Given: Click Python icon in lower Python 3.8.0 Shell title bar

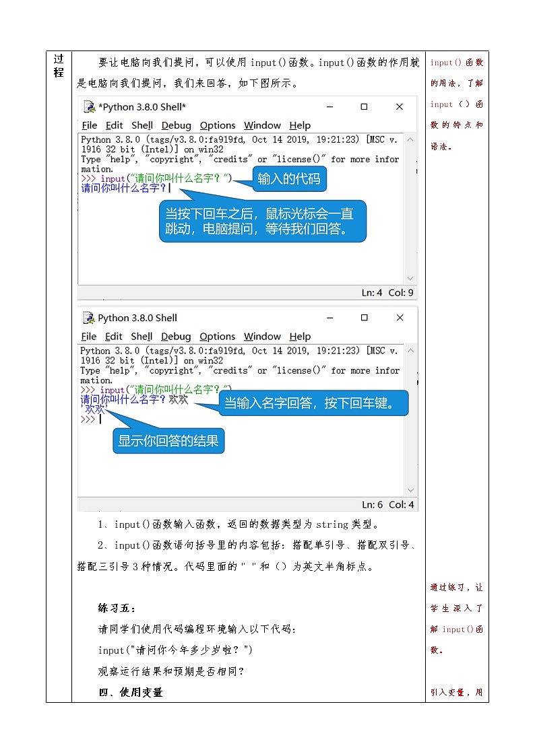Looking at the screenshot, I should [89, 318].
